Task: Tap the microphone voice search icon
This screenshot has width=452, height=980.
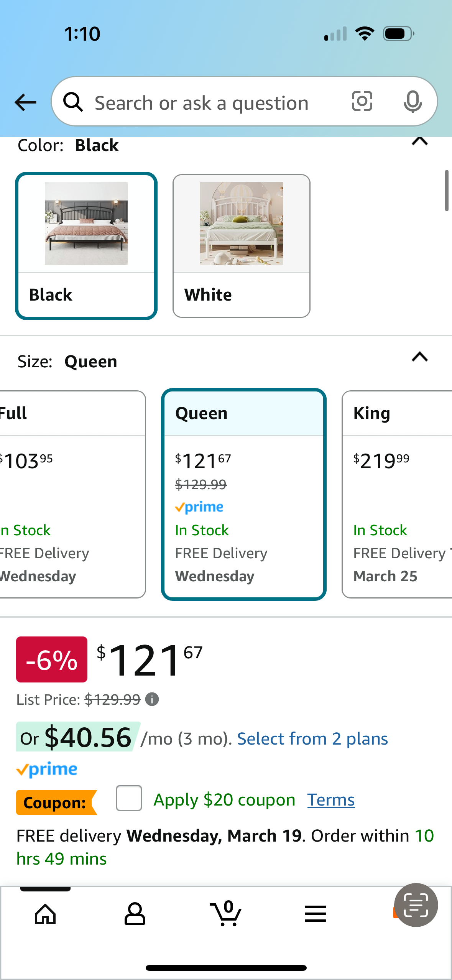Action: coord(413,102)
